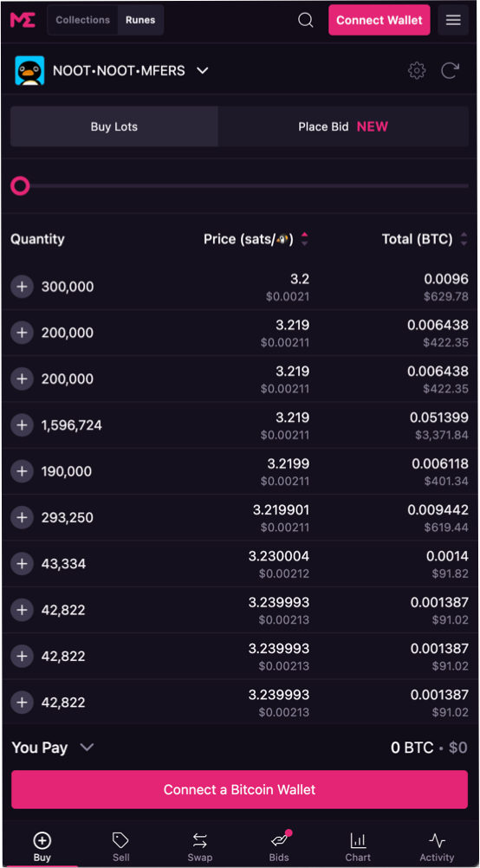Click the Magic Eden logo

[23, 20]
